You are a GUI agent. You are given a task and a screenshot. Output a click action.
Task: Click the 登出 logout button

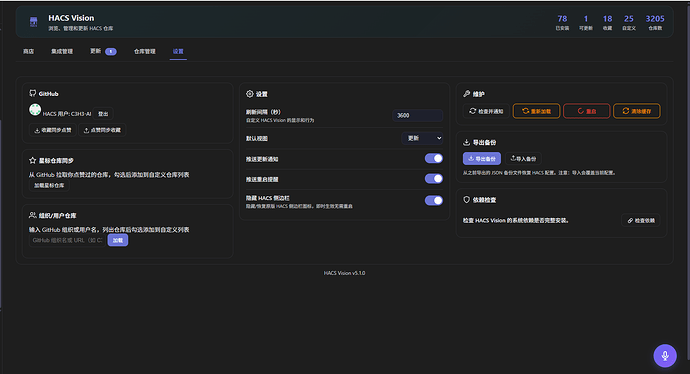click(x=103, y=114)
